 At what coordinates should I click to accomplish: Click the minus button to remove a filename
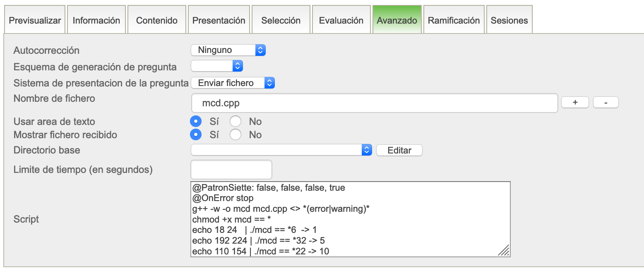click(606, 103)
